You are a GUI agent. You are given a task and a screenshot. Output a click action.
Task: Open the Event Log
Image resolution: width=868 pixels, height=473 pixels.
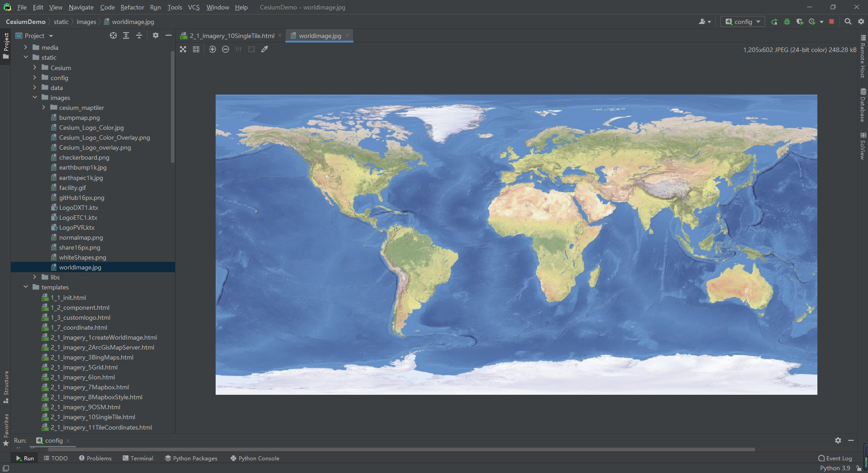click(835, 458)
